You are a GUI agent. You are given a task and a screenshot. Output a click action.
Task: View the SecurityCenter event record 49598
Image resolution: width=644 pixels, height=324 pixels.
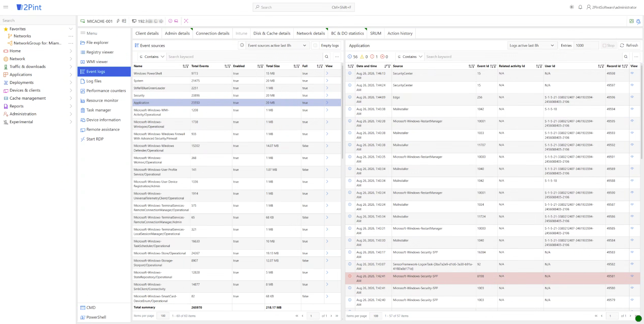633,73
